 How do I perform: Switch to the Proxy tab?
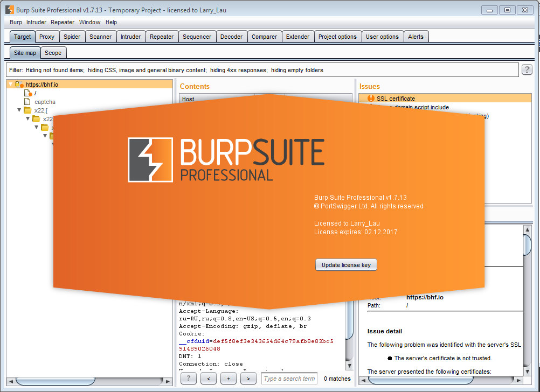coord(47,37)
